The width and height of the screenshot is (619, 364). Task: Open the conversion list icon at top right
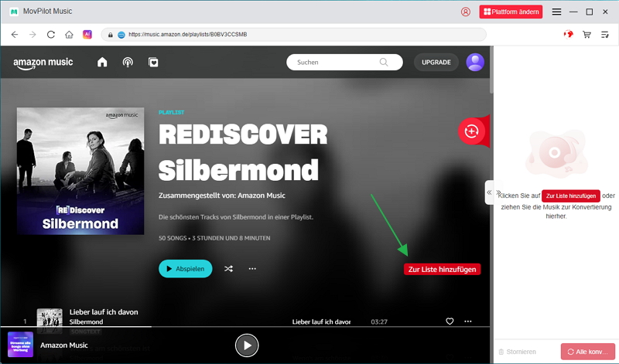tap(605, 35)
